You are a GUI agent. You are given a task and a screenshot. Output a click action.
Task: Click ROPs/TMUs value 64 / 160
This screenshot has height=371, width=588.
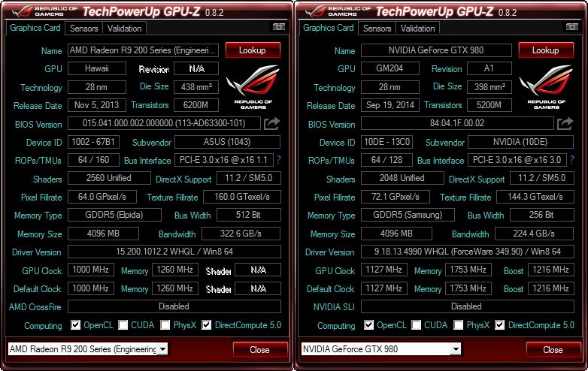point(93,160)
